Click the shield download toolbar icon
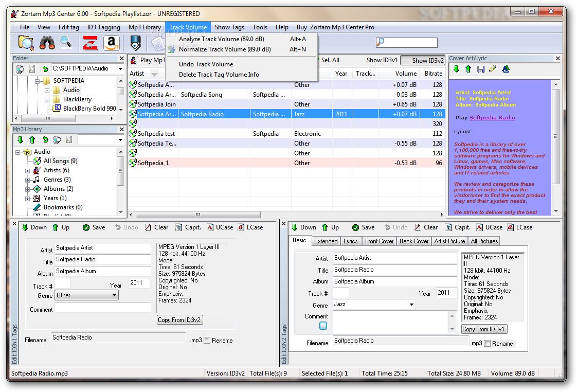The image size is (577, 392). click(135, 43)
